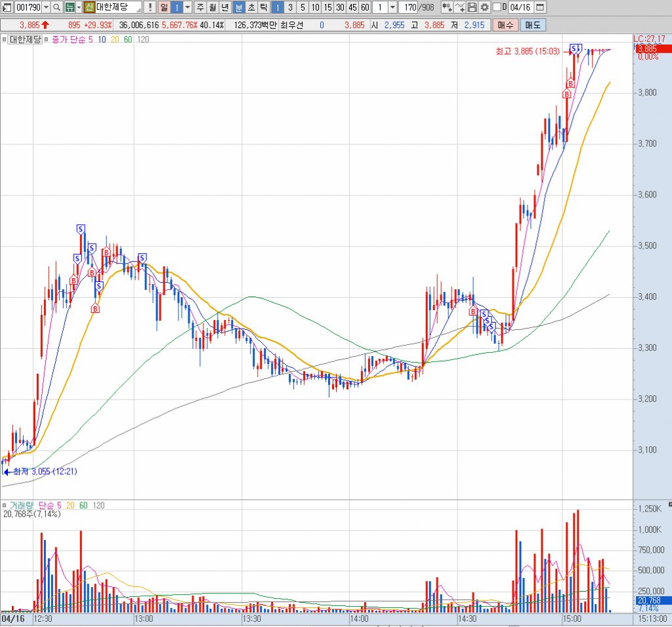Click the candlestick chart settings icon
The height and width of the screenshot is (627, 672).
(x=447, y=7)
